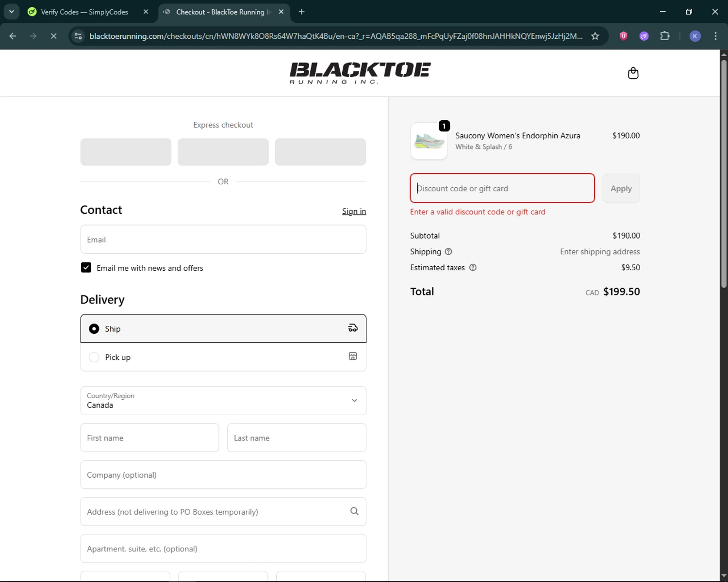Image resolution: width=728 pixels, height=582 pixels.
Task: Click the address search magnifier icon
Action: click(x=354, y=511)
